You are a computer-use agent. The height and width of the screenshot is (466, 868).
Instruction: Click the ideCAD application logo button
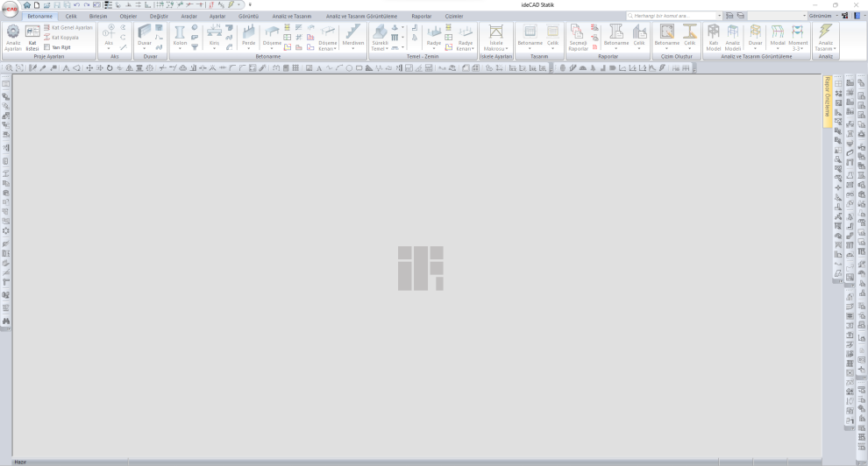10,9
